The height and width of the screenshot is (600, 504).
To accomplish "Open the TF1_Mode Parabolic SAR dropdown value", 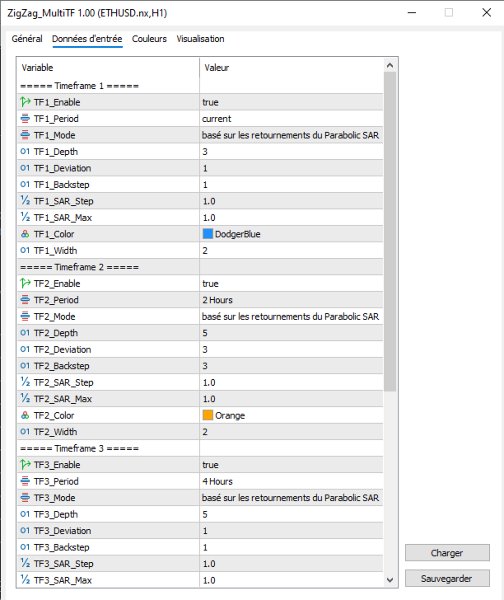I will (291, 135).
